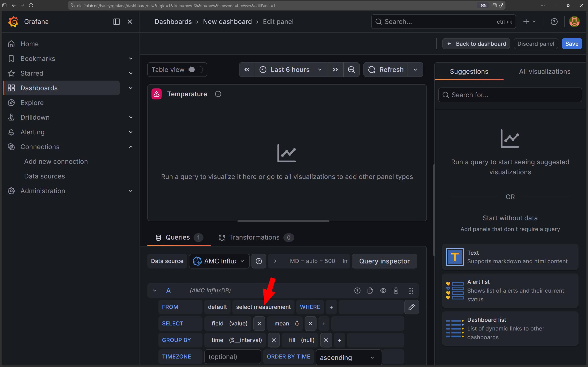Click the Grafana logo icon

(13, 22)
